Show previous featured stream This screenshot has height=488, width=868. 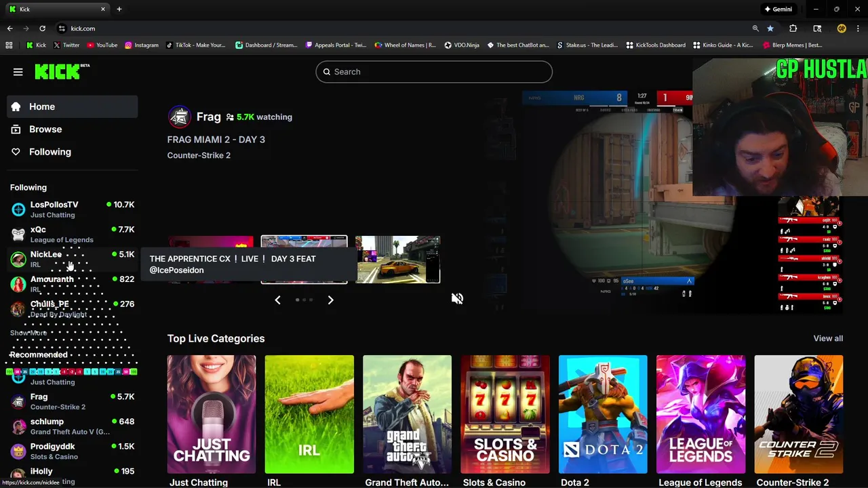coord(277,300)
